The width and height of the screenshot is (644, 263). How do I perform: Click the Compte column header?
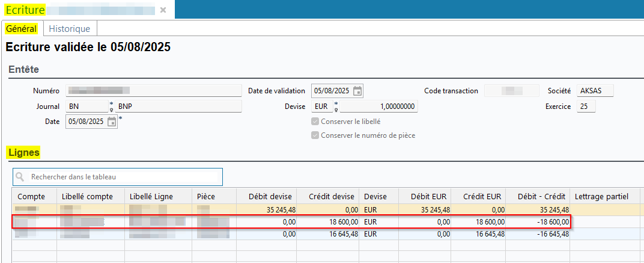32,196
